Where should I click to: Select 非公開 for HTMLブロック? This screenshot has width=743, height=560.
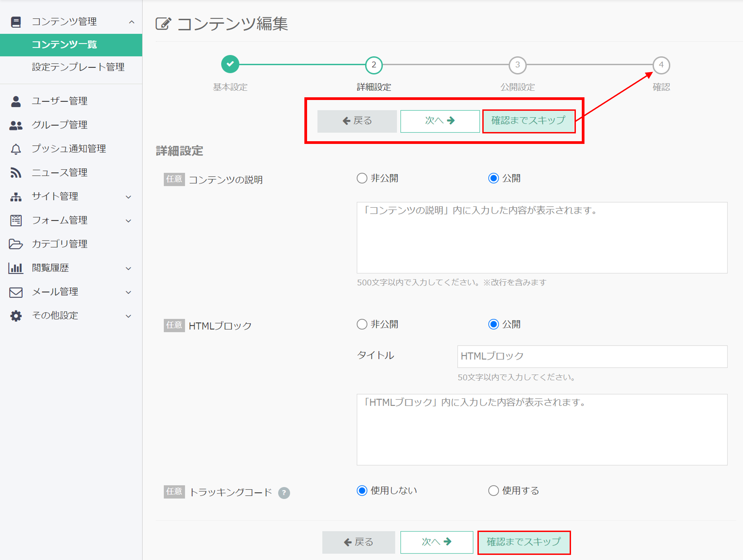[x=362, y=324]
